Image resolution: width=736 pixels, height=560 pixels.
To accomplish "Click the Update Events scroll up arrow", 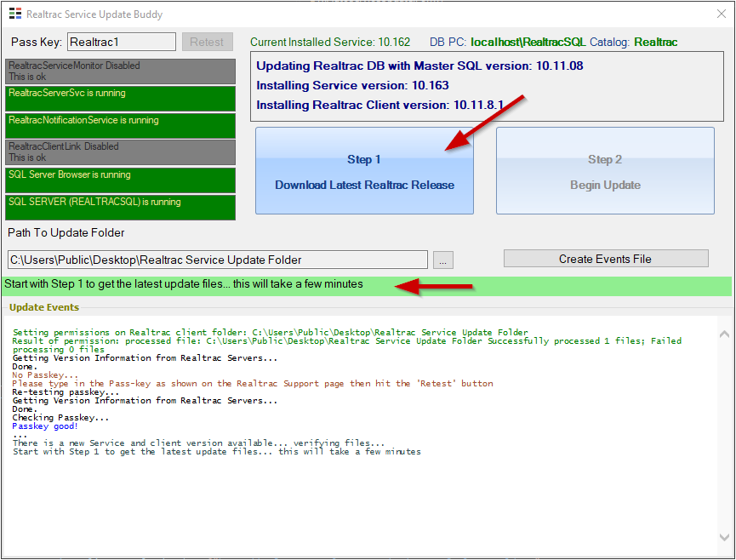I will tap(724, 334).
